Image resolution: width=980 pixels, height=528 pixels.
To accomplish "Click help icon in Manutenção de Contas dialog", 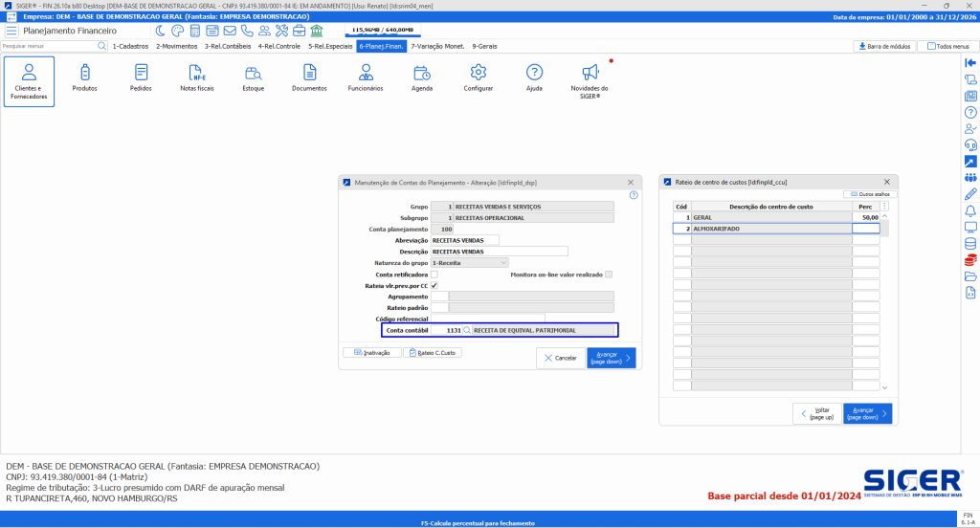I will (634, 195).
